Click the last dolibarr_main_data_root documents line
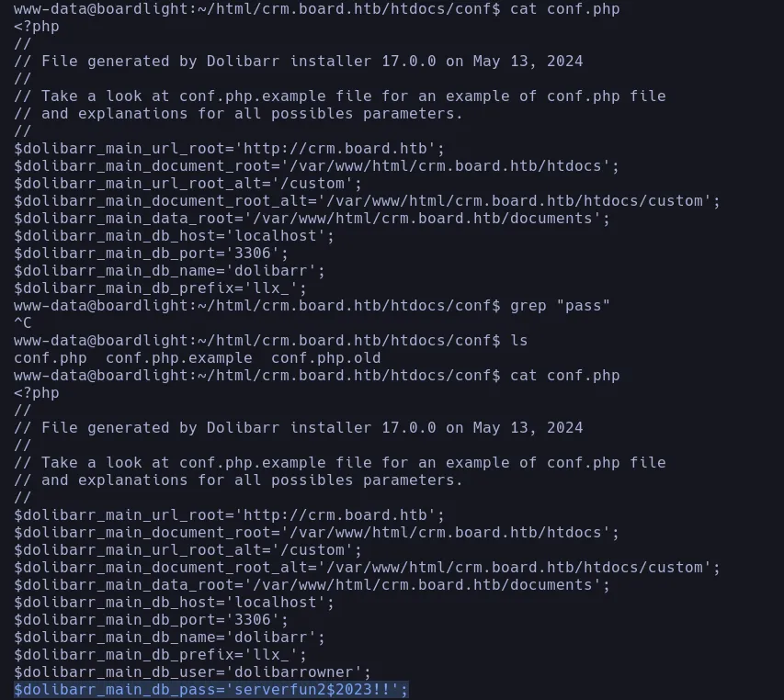This screenshot has width=784, height=700. (x=312, y=585)
